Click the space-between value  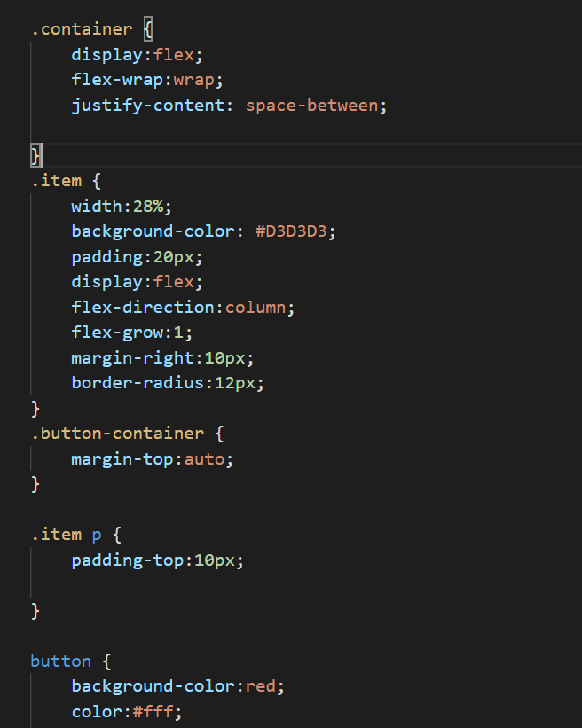click(x=317, y=106)
